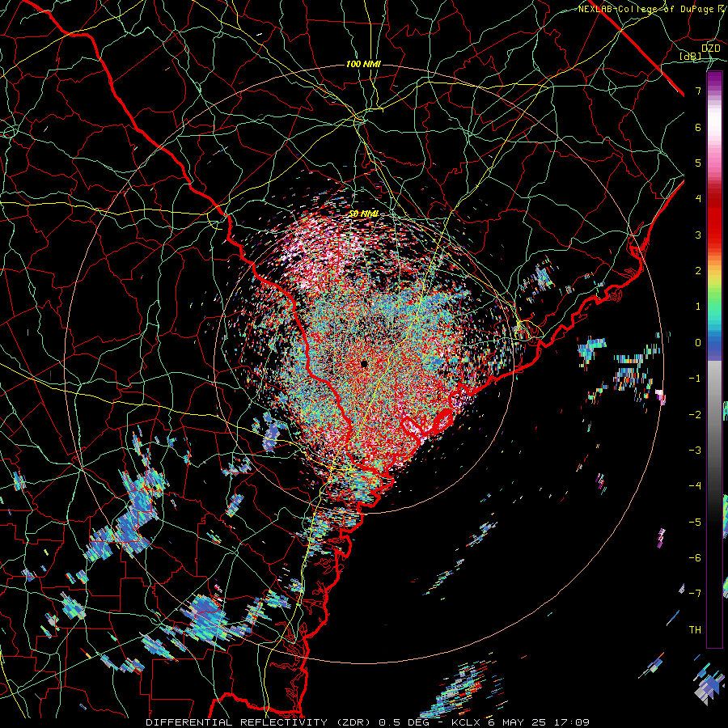Click the 5 value on the color scale
The width and height of the screenshot is (728, 728).
pyautogui.click(x=698, y=163)
